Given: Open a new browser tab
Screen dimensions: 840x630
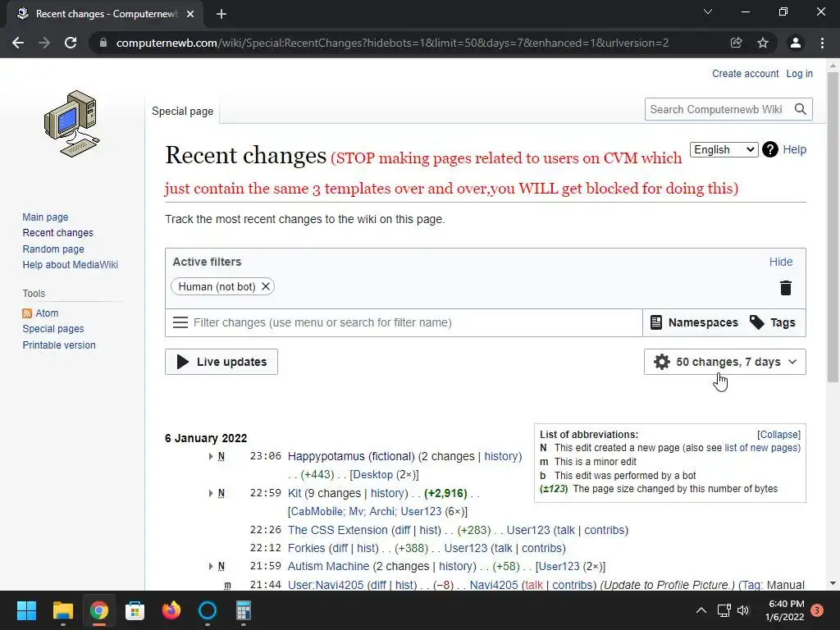Looking at the screenshot, I should (221, 14).
